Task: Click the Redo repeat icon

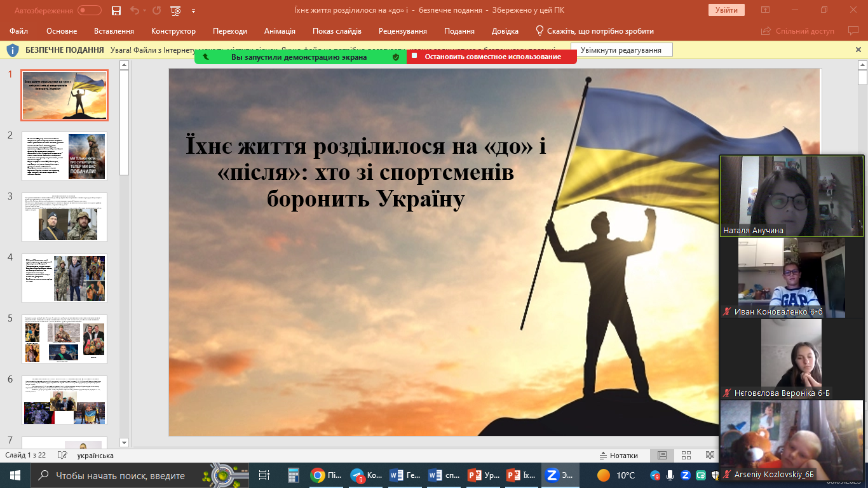Action: 156,10
